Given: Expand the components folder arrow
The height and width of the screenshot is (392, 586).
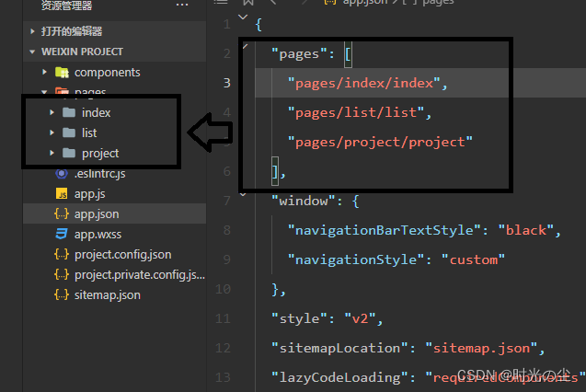Looking at the screenshot, I should 44,72.
